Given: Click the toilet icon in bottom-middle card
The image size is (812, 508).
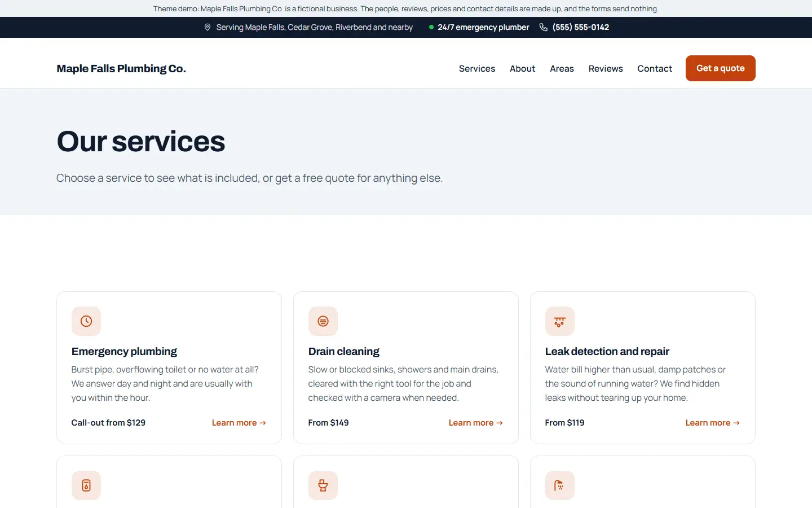Looking at the screenshot, I should (x=323, y=485).
